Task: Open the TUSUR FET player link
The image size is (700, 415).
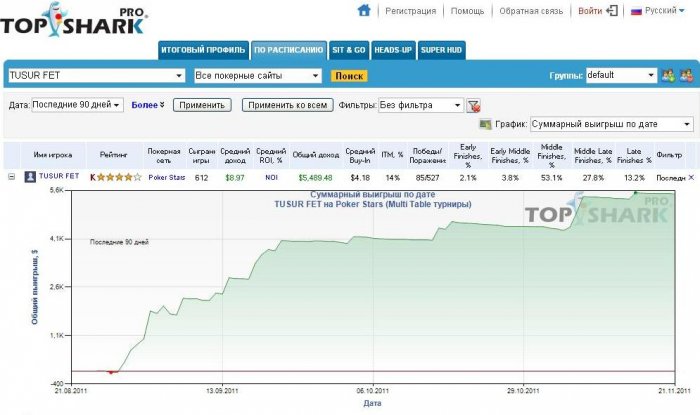Action: coord(59,176)
